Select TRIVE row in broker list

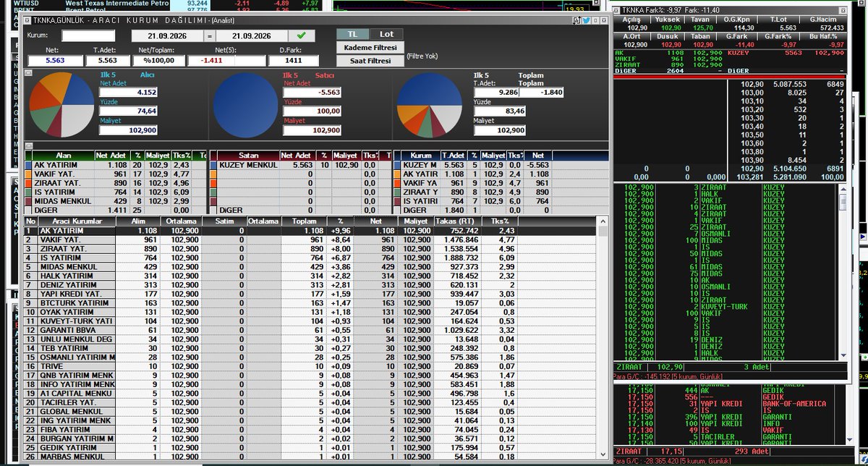pyautogui.click(x=311, y=366)
